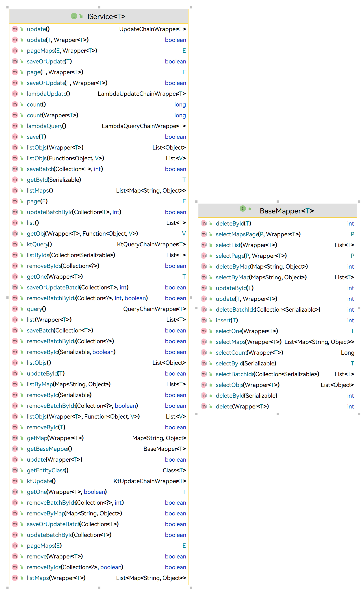Select the list() method row

99,223
